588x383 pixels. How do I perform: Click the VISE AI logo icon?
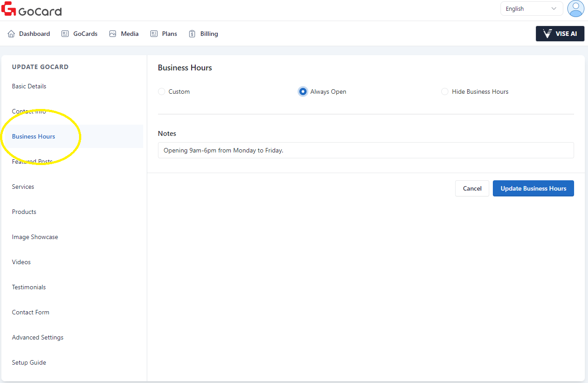click(x=547, y=34)
